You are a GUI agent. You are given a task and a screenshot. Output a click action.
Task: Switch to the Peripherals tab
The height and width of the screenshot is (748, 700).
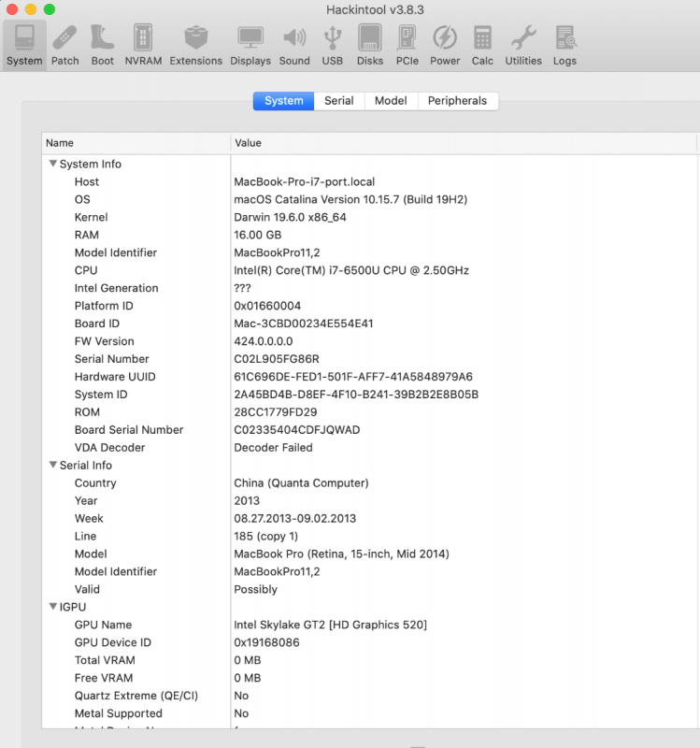(457, 101)
